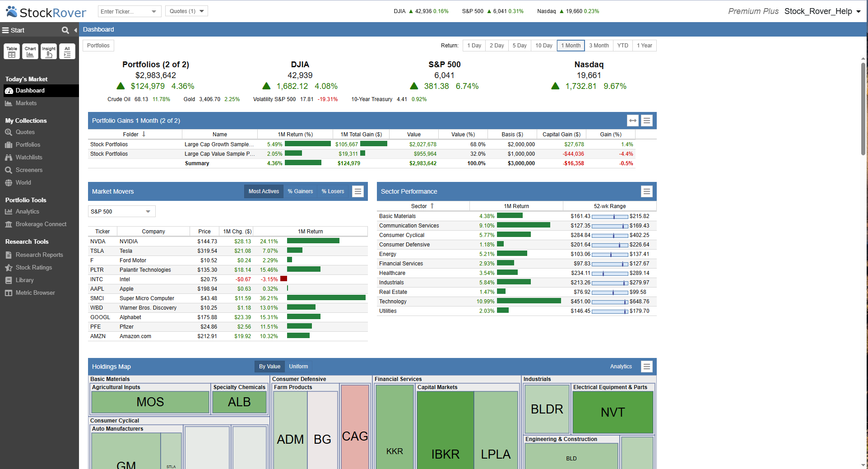The width and height of the screenshot is (868, 469).
Task: Switch Market Movers to % Gainers
Action: [300, 191]
